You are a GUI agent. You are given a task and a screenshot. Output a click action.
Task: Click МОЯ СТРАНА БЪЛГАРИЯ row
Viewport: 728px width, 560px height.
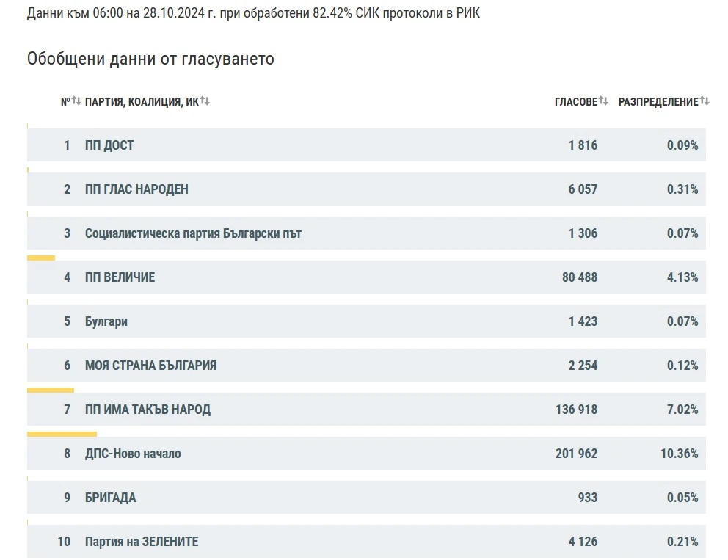coord(366,366)
